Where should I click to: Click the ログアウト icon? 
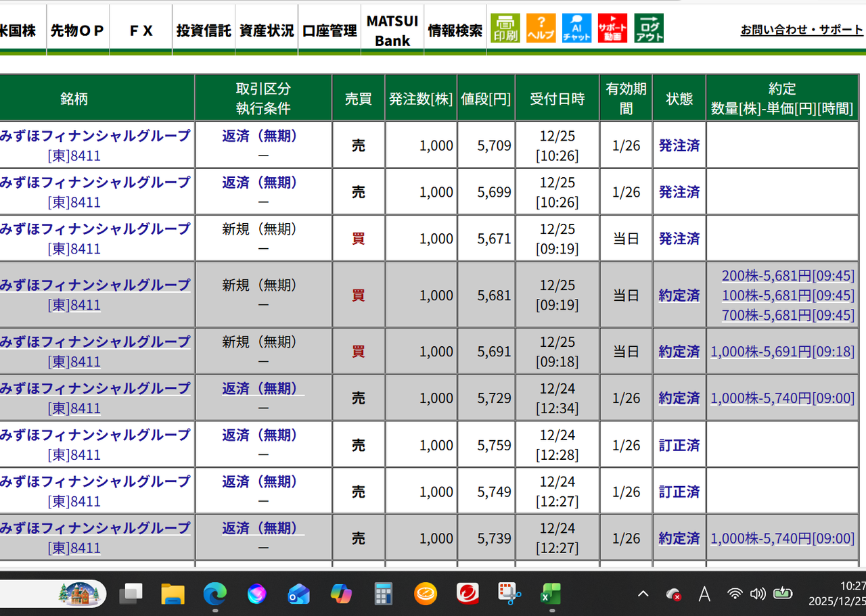click(x=648, y=28)
